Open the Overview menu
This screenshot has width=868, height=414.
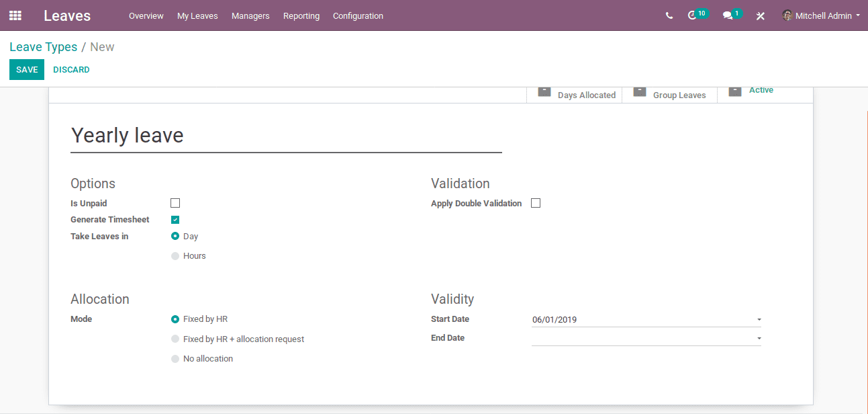point(146,15)
